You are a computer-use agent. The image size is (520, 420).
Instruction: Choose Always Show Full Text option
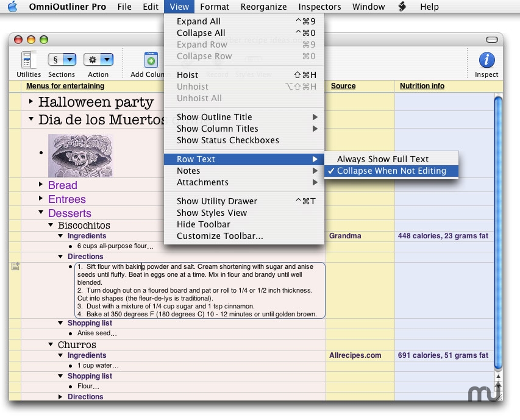382,159
